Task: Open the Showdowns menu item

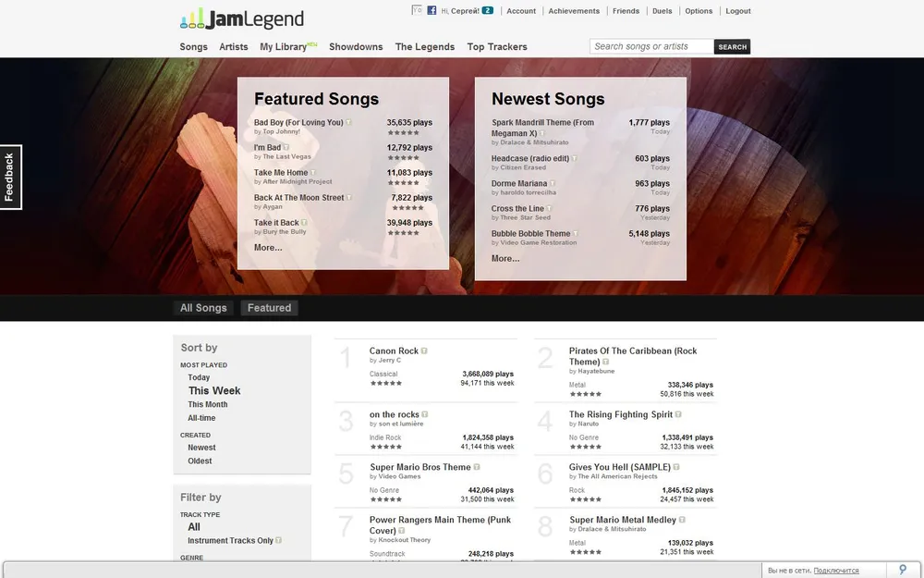Action: [356, 47]
